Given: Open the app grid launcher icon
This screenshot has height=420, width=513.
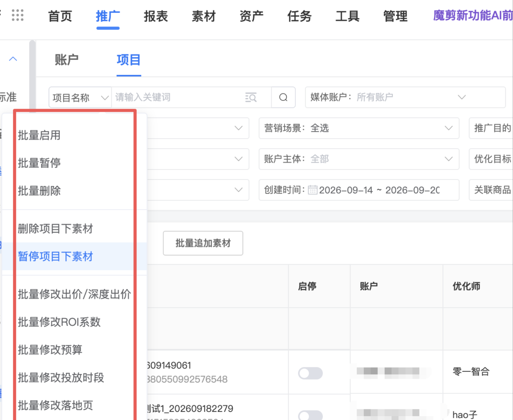Looking at the screenshot, I should coord(18,15).
